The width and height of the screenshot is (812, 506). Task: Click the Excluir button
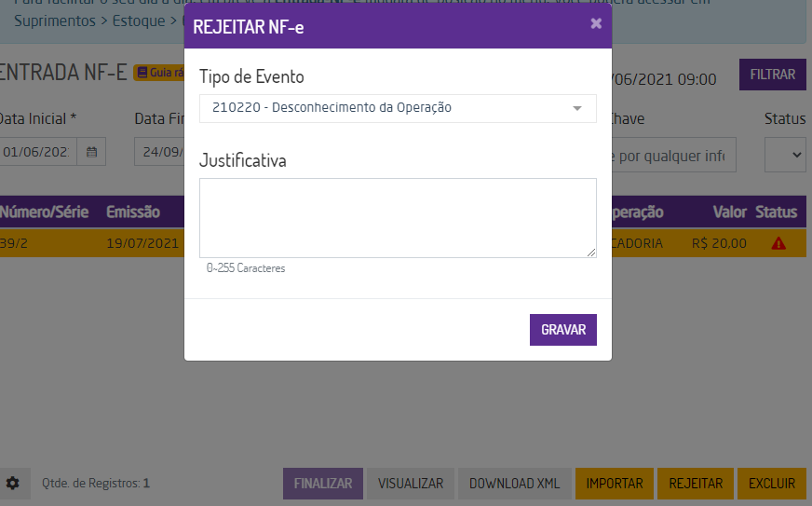[772, 484]
